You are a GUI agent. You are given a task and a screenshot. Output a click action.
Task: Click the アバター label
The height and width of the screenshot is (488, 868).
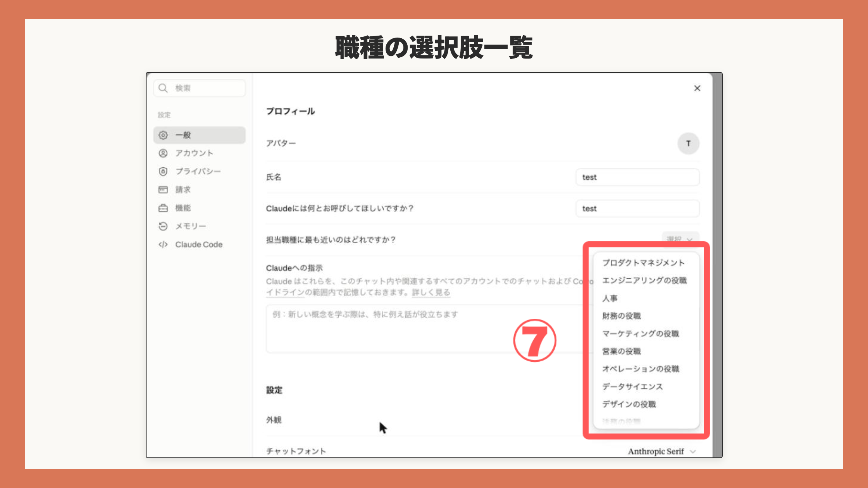pyautogui.click(x=281, y=143)
